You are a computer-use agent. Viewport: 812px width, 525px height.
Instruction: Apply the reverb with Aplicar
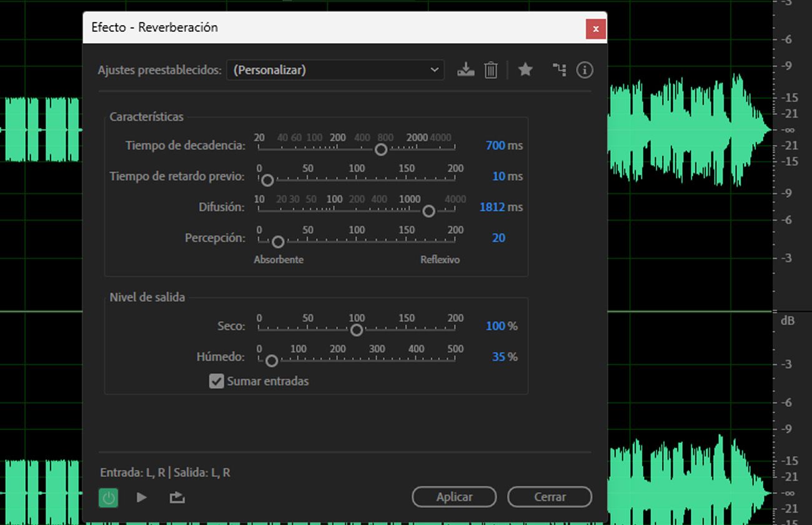tap(454, 496)
